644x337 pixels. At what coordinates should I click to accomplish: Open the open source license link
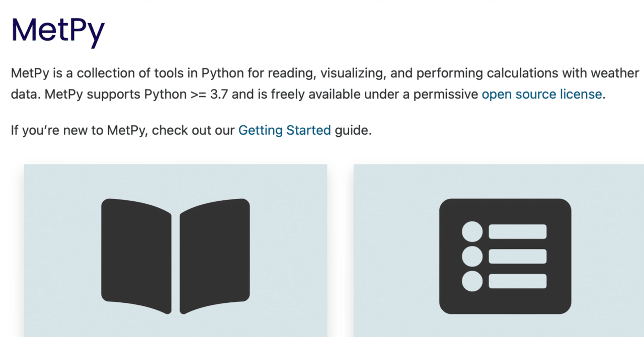[541, 94]
